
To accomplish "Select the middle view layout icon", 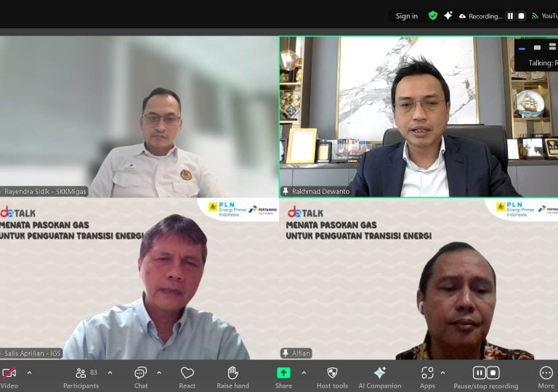I will [x=537, y=48].
